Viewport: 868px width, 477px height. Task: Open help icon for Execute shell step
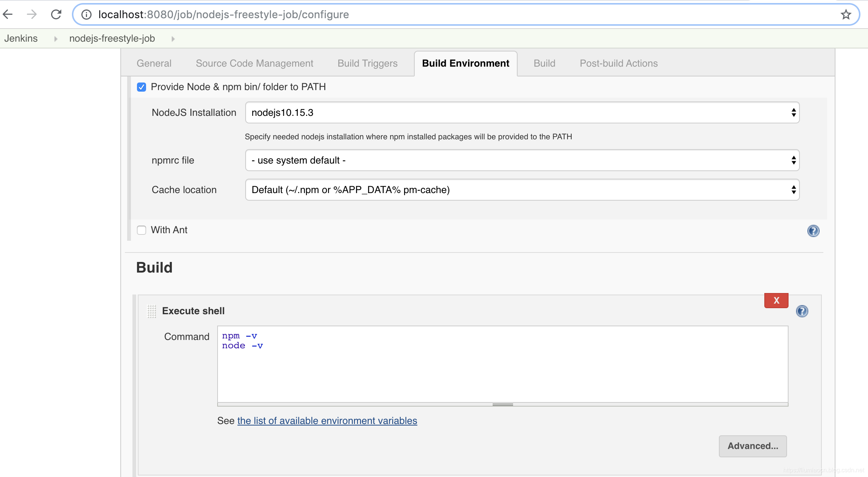[x=802, y=311]
